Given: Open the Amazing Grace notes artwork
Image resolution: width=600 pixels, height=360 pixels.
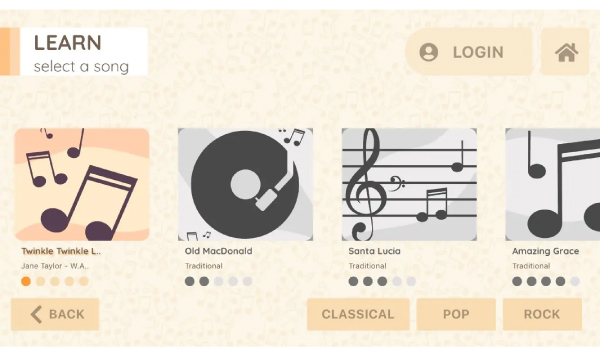Looking at the screenshot, I should 553,184.
